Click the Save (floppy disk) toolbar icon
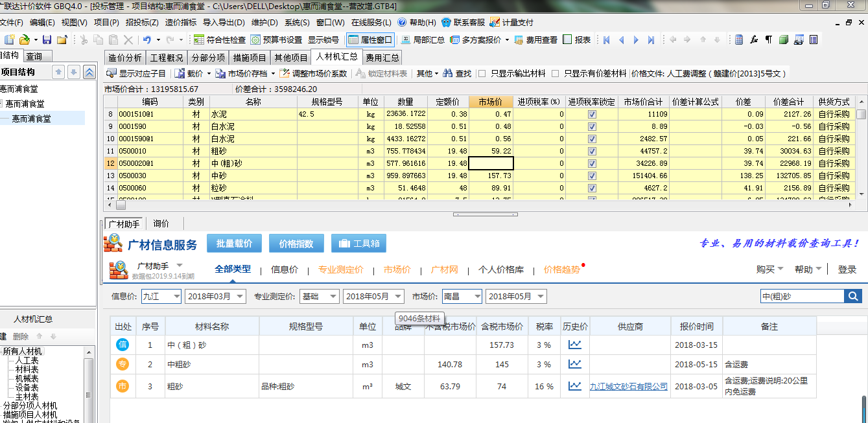Viewport: 868px width, 423px height. coord(47,40)
